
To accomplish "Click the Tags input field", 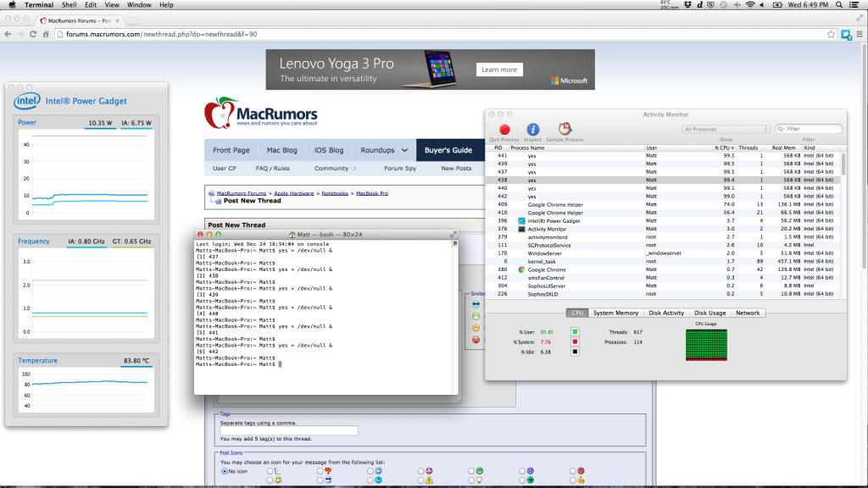I will tap(289, 430).
